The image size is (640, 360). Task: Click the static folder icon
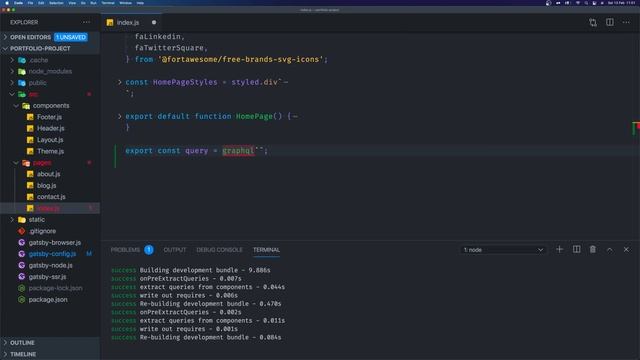point(22,220)
